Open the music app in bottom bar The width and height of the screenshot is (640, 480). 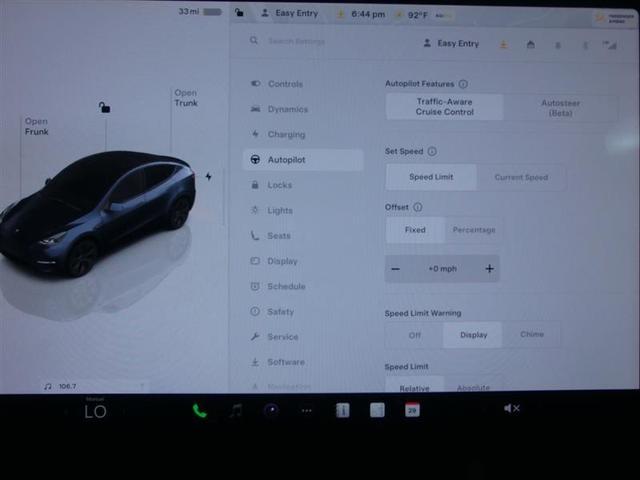pyautogui.click(x=236, y=410)
